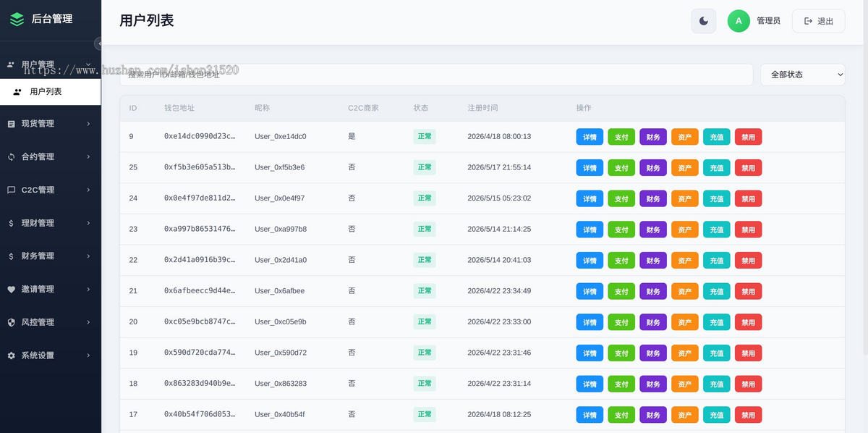Click the 系统设置 gear icon
This screenshot has height=433, width=868.
tap(11, 356)
